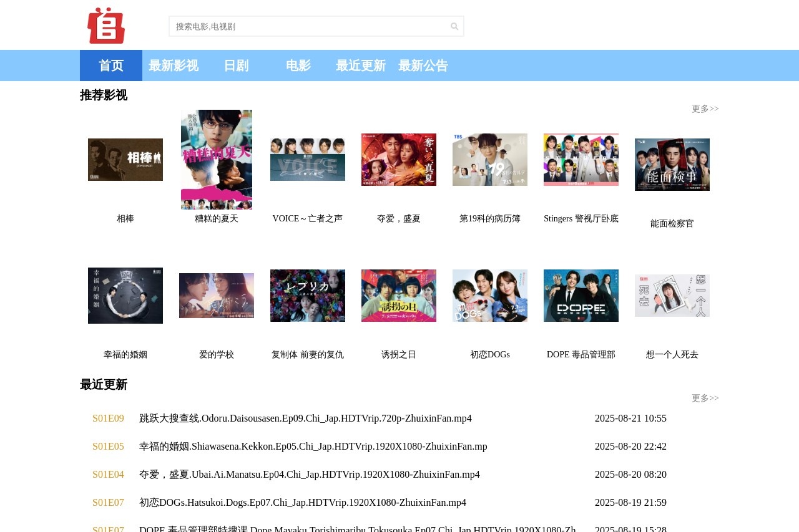
Task: Click the search movies input field
Action: [309, 26]
